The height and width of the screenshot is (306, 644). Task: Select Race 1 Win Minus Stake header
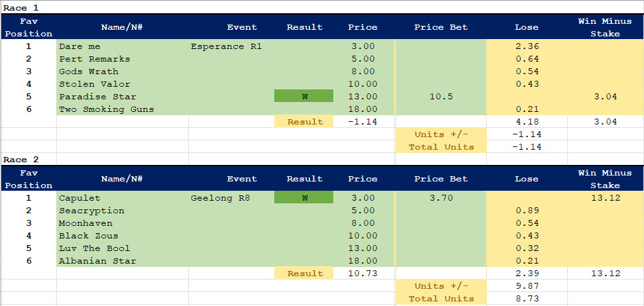click(605, 27)
